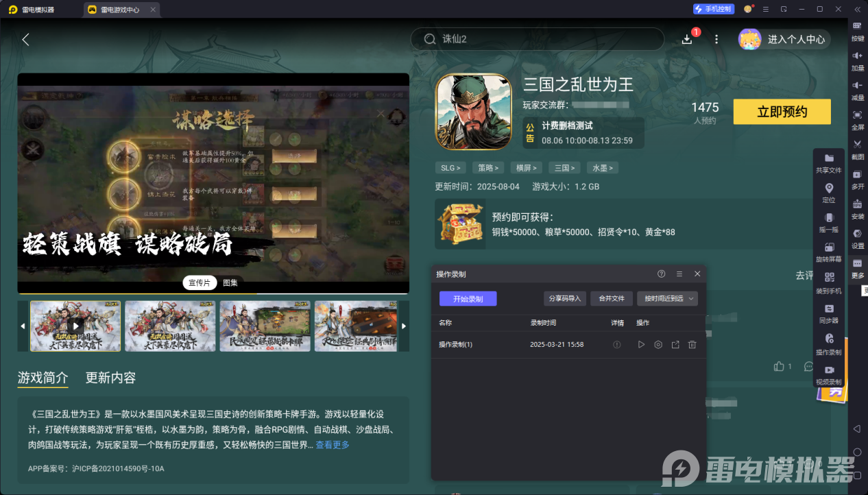This screenshot has height=495, width=868.
Task: Play the 操作录制(1) recording
Action: tap(641, 345)
